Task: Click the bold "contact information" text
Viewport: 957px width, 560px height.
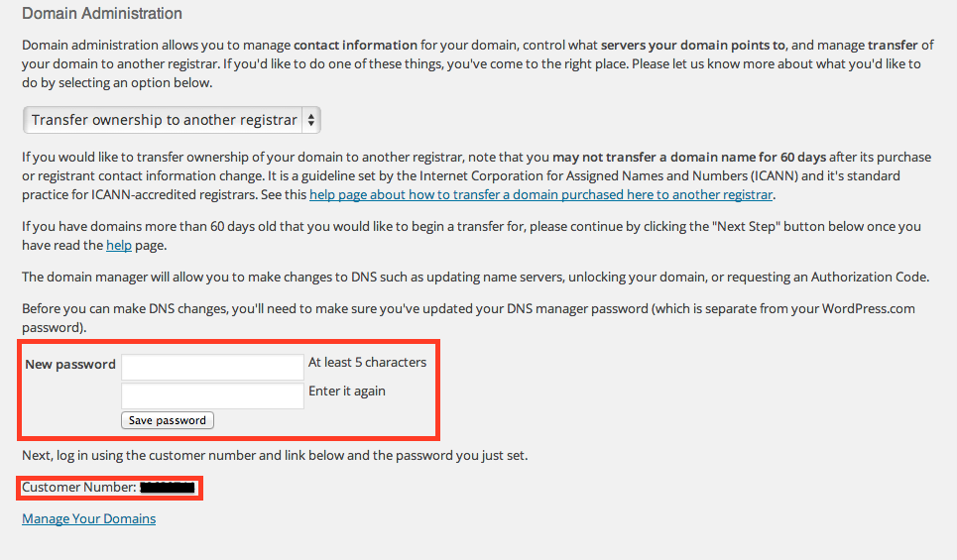Action: 355,46
